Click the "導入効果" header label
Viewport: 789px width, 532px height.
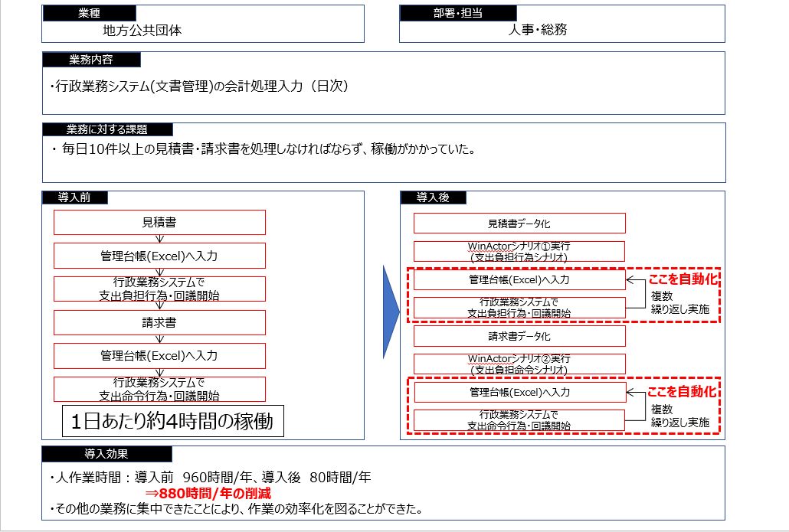point(106,454)
